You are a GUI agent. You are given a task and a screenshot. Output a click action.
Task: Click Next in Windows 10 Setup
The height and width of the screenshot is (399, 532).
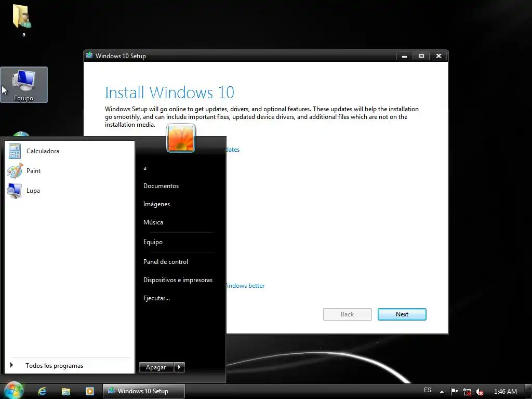coord(402,314)
